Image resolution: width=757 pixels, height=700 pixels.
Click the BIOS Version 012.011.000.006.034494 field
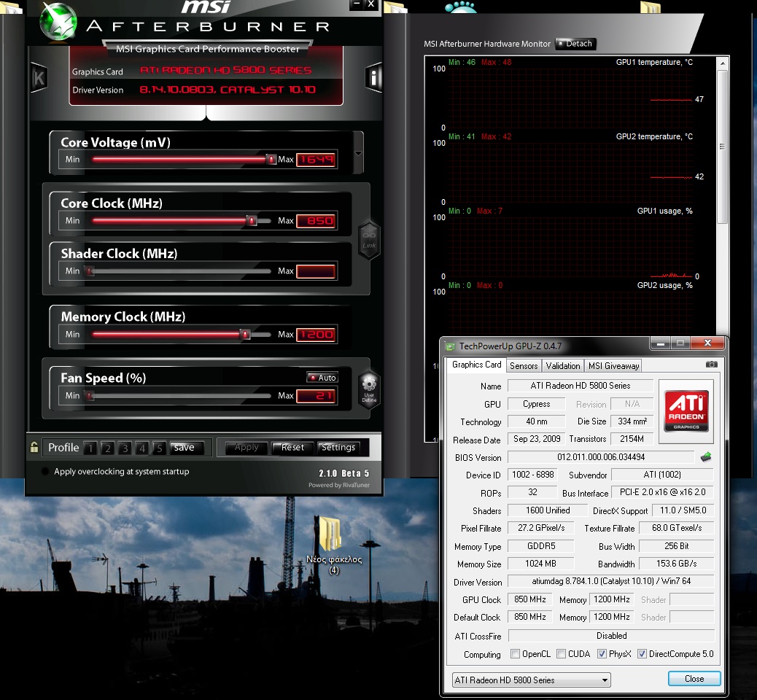(x=601, y=457)
